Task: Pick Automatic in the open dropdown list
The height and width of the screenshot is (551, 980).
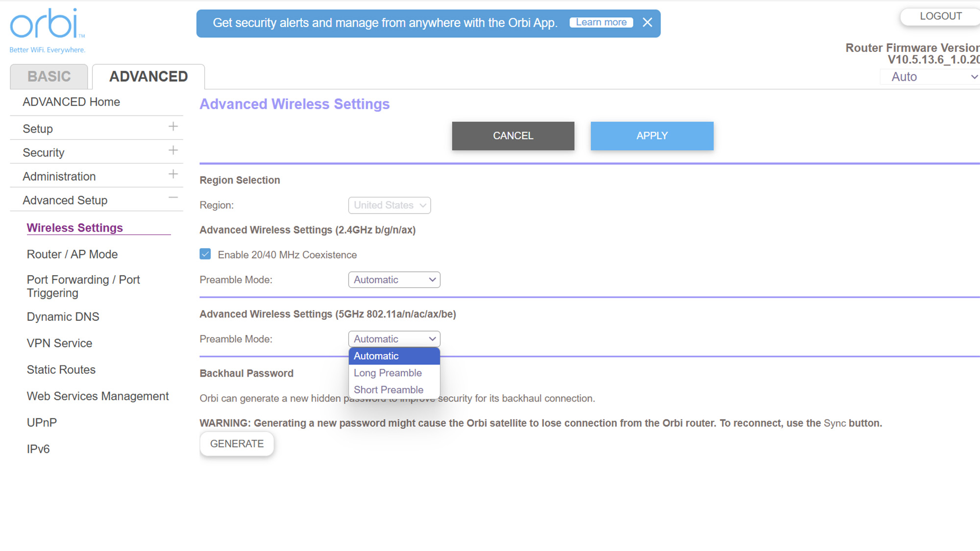Action: click(376, 356)
